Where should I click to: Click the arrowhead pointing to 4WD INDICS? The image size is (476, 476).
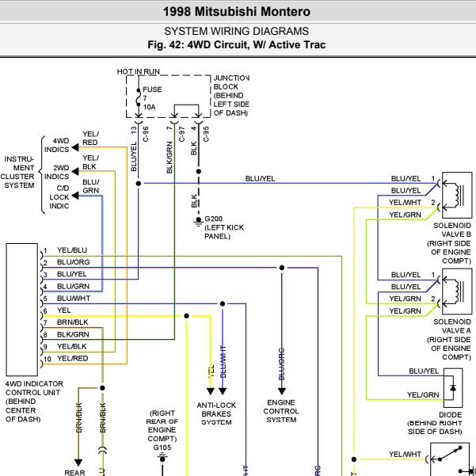(x=75, y=148)
